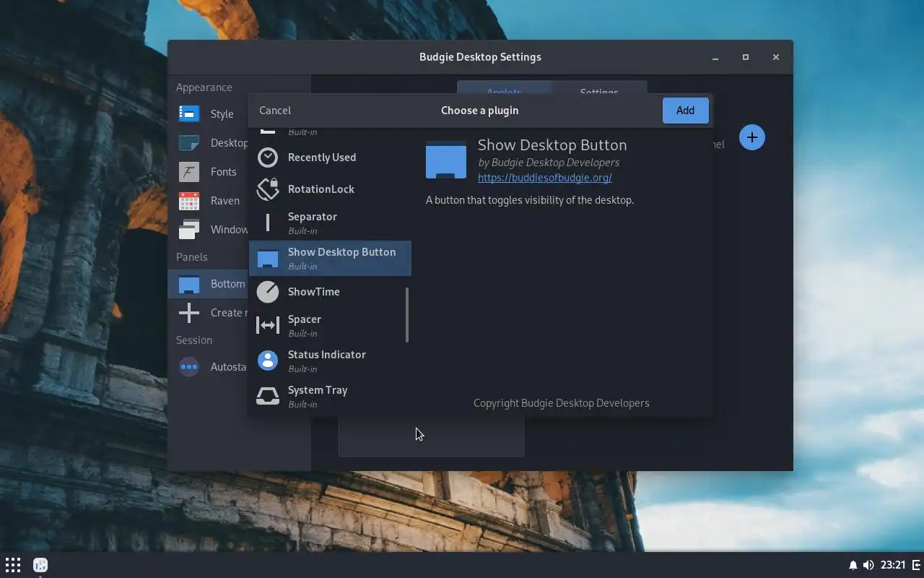Click the large Show Desktop Button preview icon
Image resolution: width=924 pixels, height=578 pixels.
446,160
